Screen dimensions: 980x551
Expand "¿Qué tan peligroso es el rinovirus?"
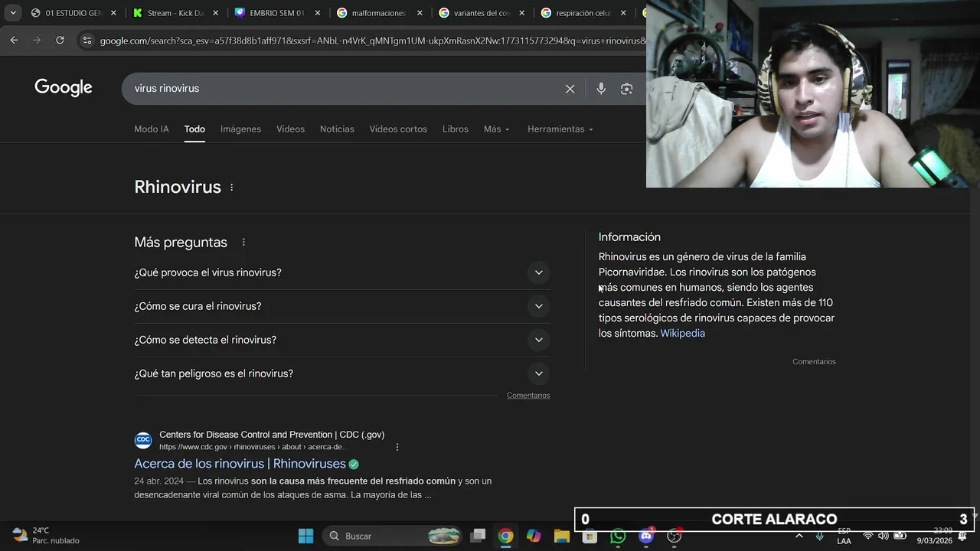(x=342, y=373)
